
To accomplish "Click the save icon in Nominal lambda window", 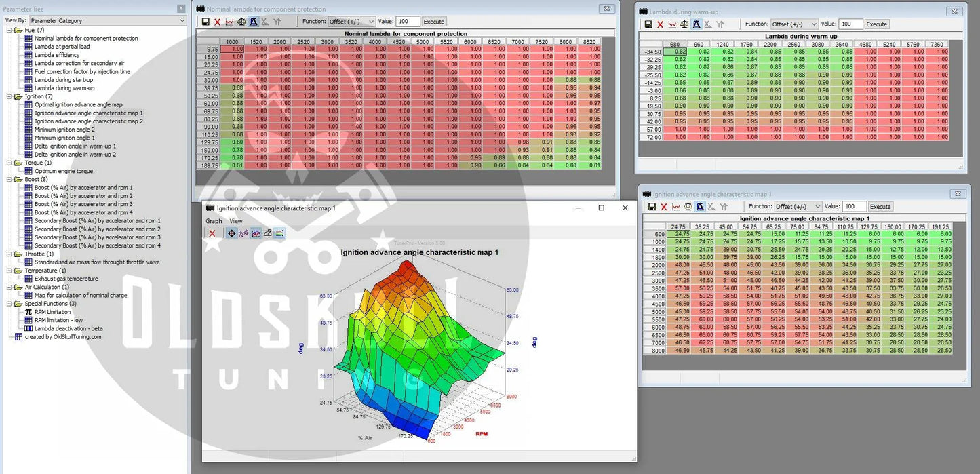I will click(x=205, y=22).
